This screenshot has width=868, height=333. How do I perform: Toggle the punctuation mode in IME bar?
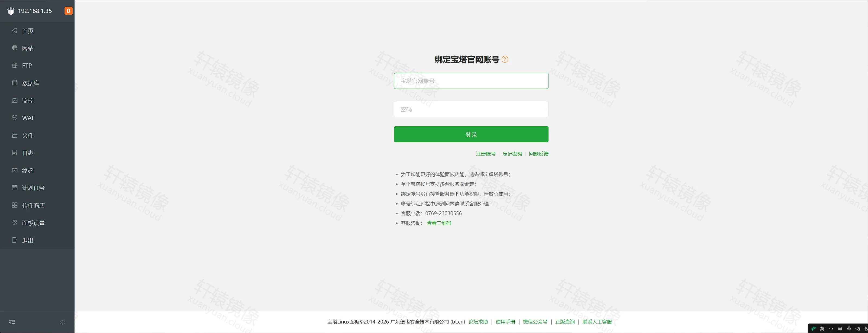point(831,329)
